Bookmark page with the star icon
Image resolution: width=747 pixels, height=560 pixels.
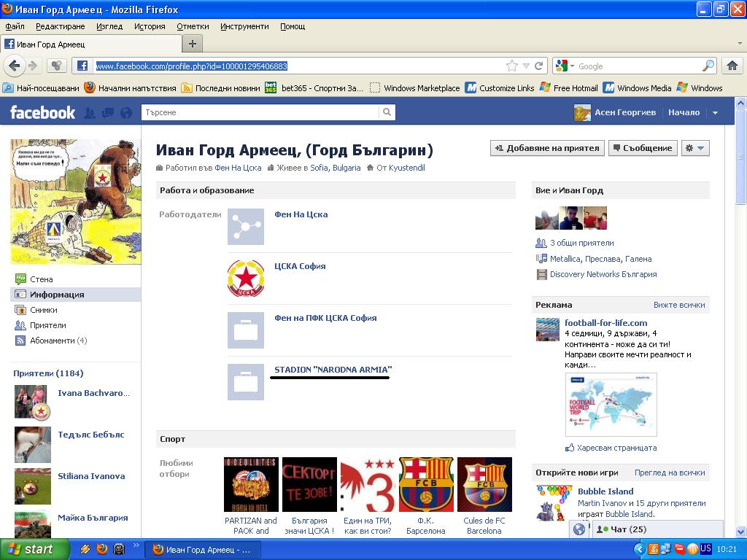pos(512,66)
